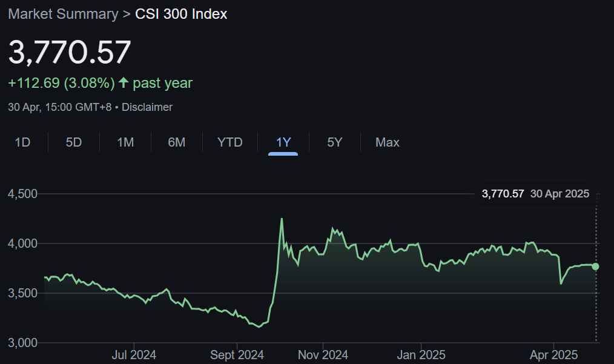This screenshot has height=364, width=614.
Task: Click the Jul 2024 axis label
Action: click(x=133, y=354)
